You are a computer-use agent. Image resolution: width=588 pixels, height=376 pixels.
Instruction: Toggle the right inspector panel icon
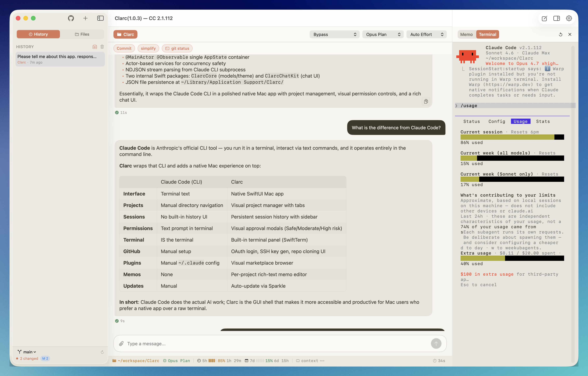557,19
